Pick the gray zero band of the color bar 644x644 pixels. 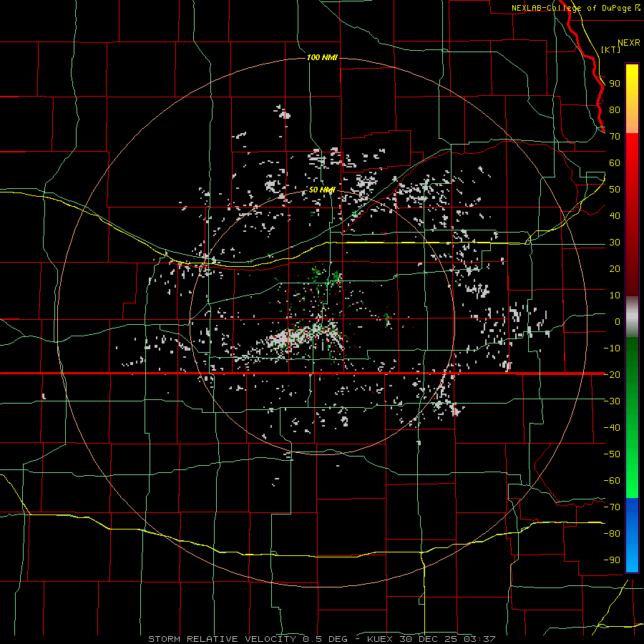[x=632, y=317]
